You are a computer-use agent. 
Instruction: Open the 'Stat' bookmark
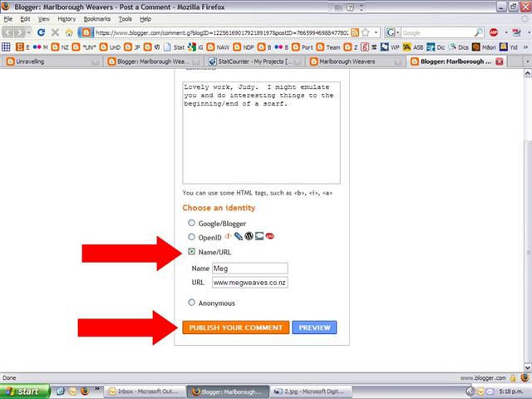[174, 47]
